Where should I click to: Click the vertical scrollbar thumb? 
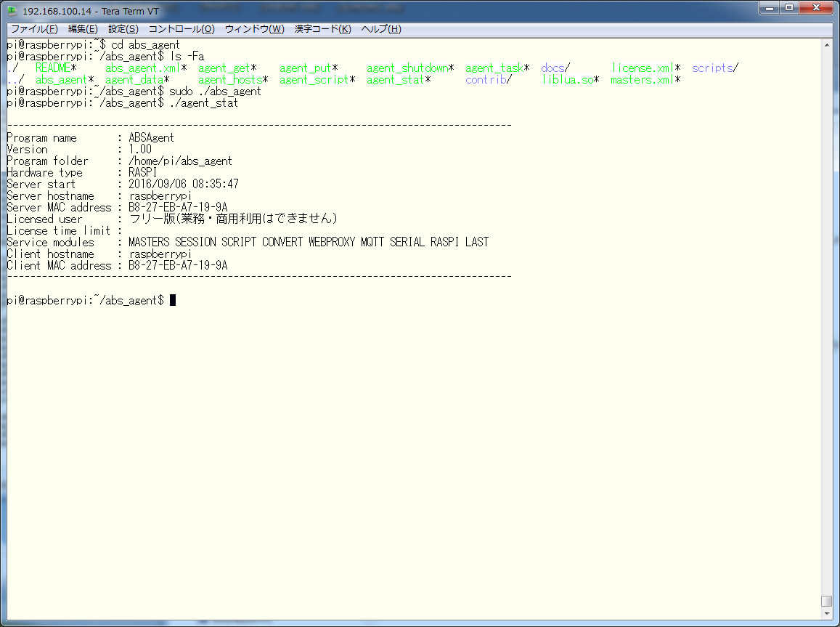click(826, 601)
